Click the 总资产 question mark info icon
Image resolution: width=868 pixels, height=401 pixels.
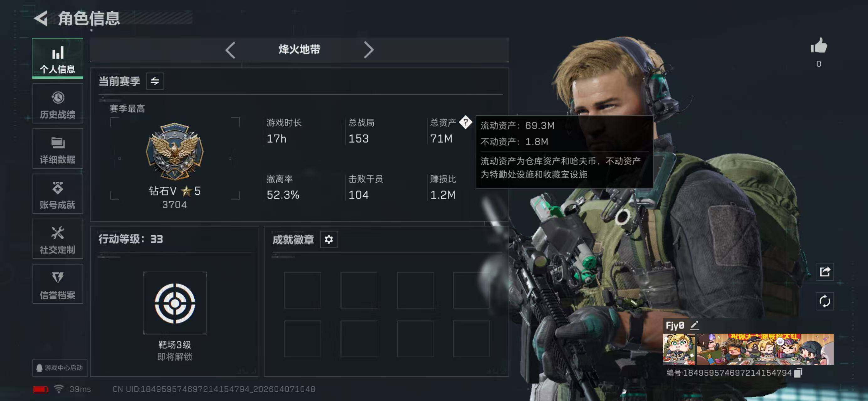[465, 122]
